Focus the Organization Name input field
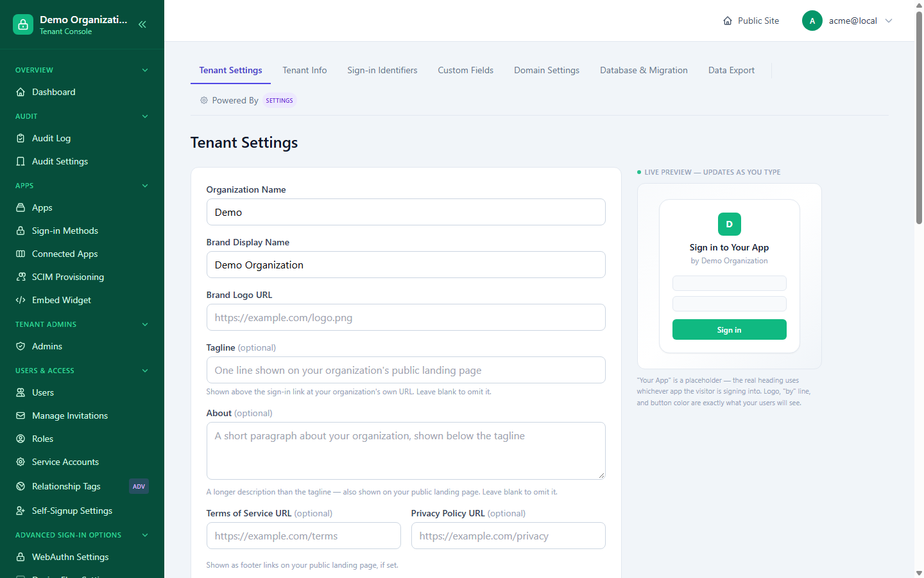The image size is (924, 578). [x=406, y=212]
